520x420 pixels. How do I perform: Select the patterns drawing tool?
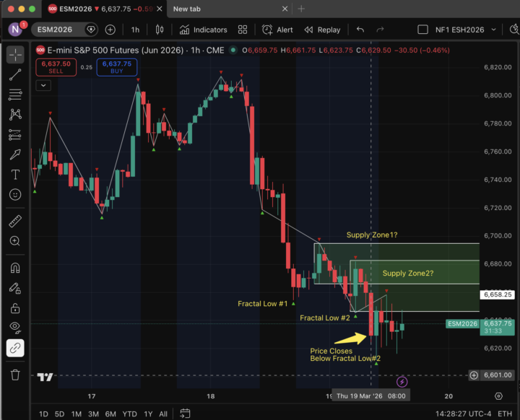click(15, 114)
